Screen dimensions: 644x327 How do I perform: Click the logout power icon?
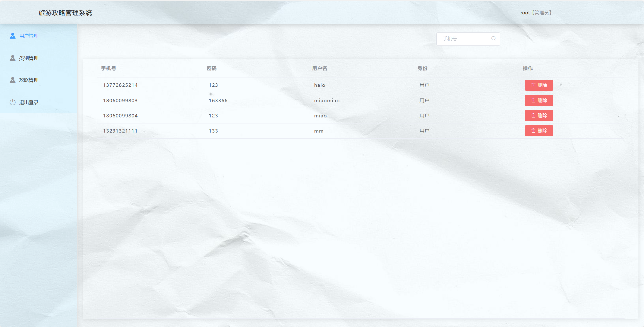pyautogui.click(x=13, y=102)
